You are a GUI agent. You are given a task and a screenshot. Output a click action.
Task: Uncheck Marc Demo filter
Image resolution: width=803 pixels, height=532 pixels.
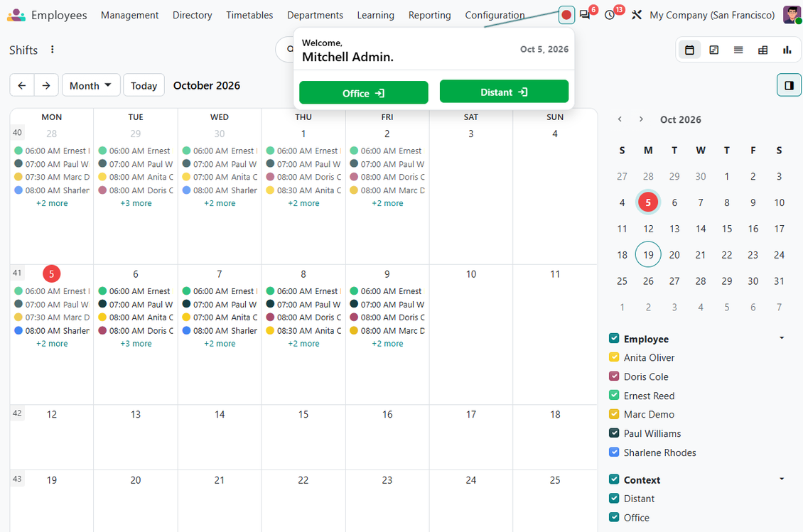click(x=614, y=413)
